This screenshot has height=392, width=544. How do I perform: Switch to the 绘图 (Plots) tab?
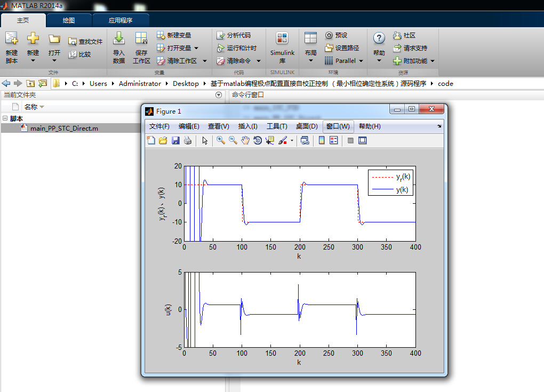(69, 20)
